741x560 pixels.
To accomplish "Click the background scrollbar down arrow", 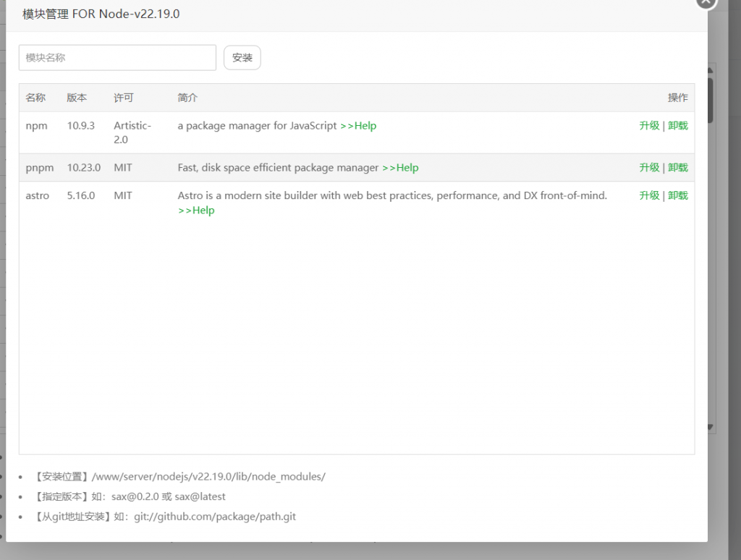I will (711, 428).
